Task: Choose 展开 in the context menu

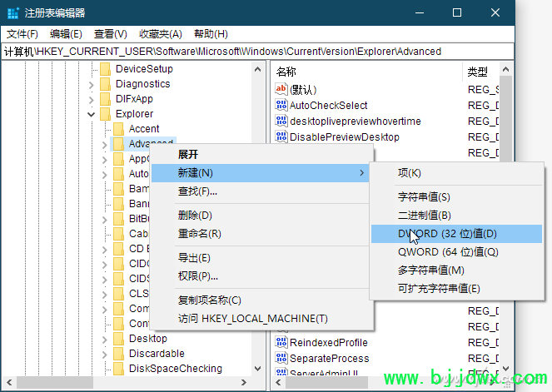Action: (260, 155)
